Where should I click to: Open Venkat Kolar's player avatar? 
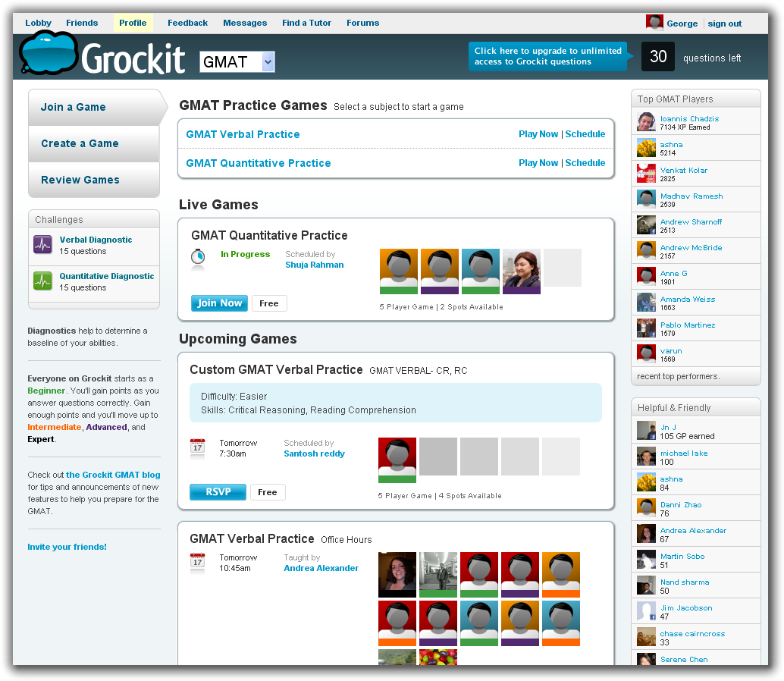(646, 174)
